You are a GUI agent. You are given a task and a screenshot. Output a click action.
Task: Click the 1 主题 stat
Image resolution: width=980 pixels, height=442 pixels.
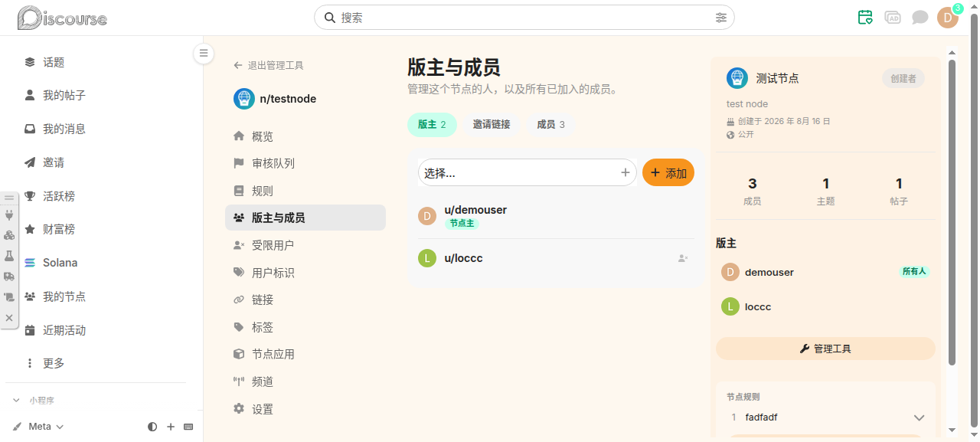(825, 191)
